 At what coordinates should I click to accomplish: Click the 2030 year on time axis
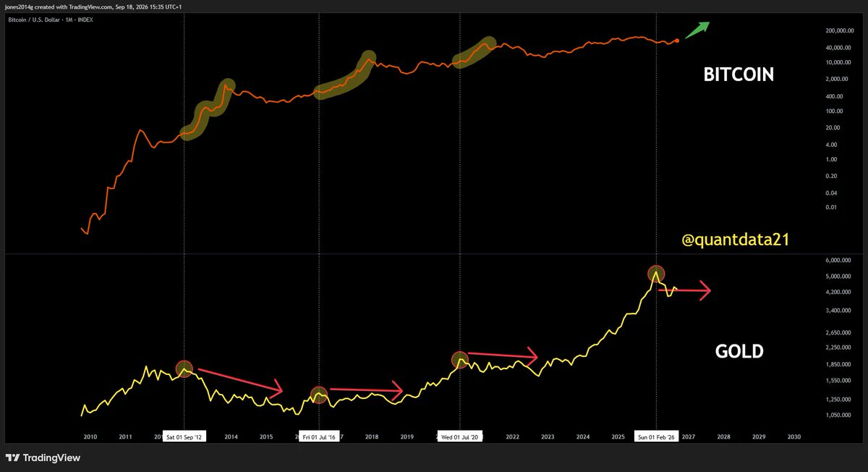pyautogui.click(x=794, y=437)
